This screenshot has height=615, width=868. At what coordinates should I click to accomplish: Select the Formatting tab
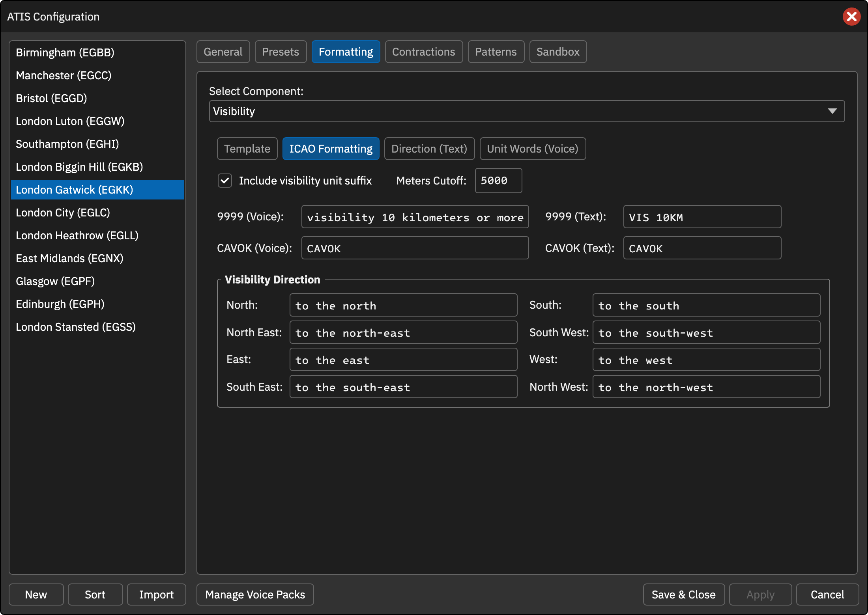click(346, 52)
